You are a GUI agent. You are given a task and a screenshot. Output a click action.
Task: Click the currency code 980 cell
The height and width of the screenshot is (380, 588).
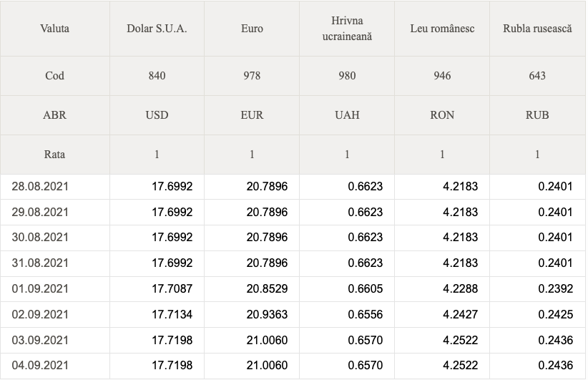pyautogui.click(x=347, y=76)
